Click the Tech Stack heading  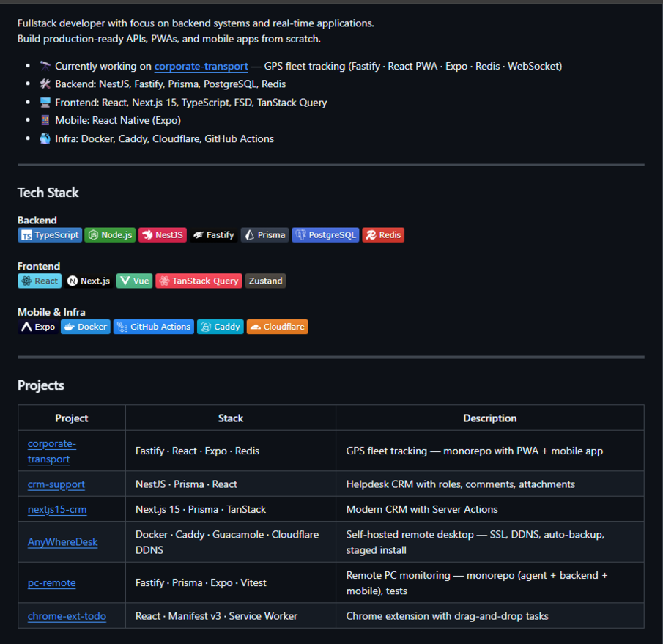tap(48, 193)
